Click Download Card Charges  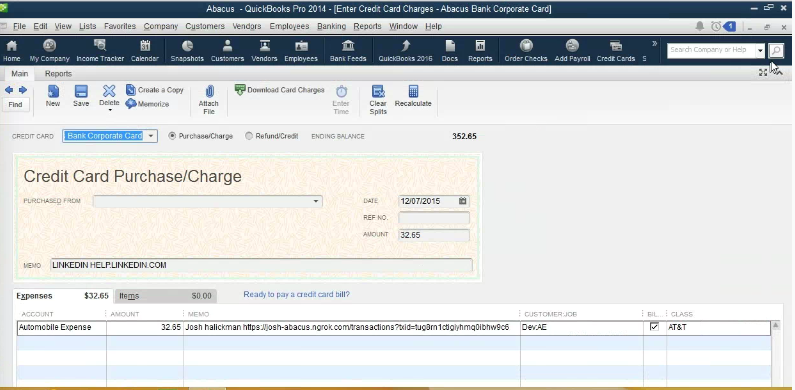[279, 90]
